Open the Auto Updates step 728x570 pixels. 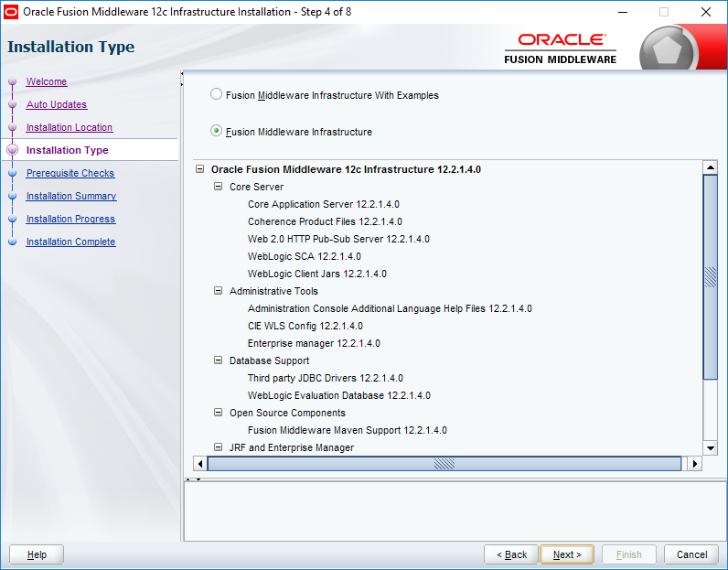coord(57,104)
